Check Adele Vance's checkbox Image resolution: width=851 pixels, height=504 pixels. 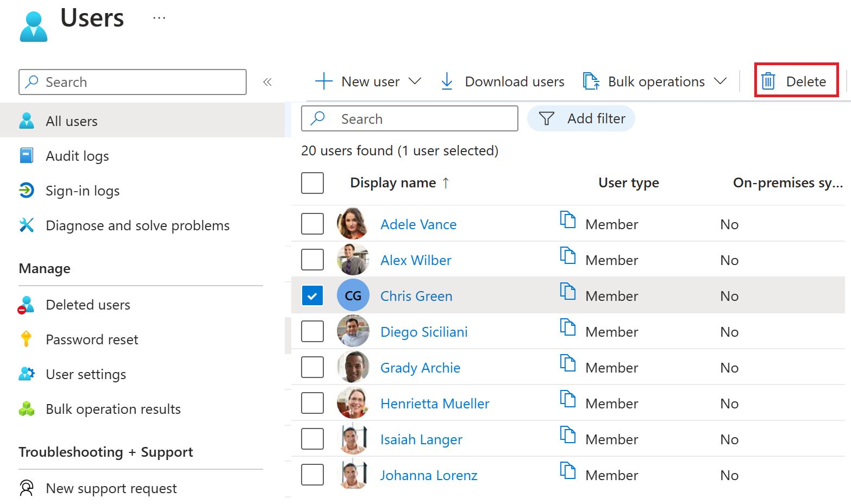pos(312,223)
